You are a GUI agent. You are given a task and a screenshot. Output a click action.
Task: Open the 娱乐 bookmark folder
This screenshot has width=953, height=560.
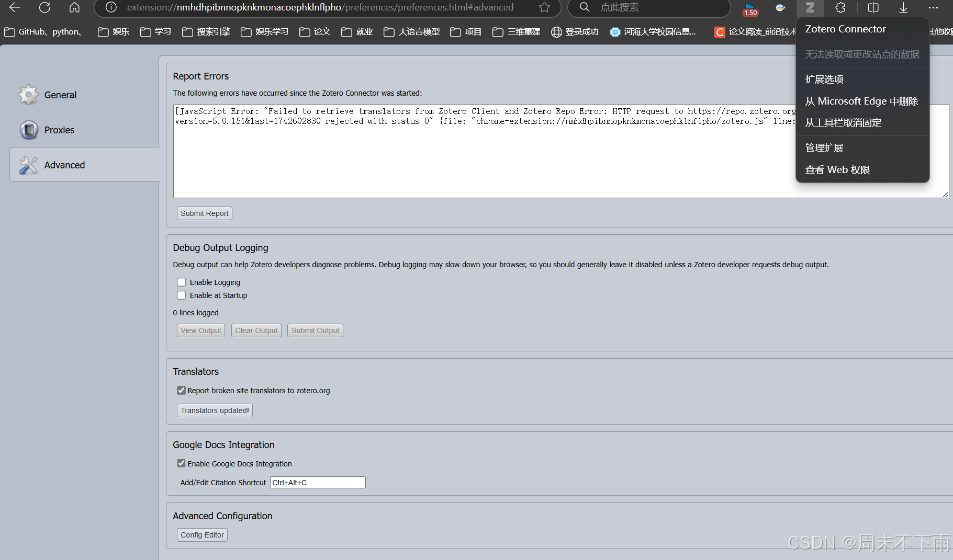click(114, 32)
